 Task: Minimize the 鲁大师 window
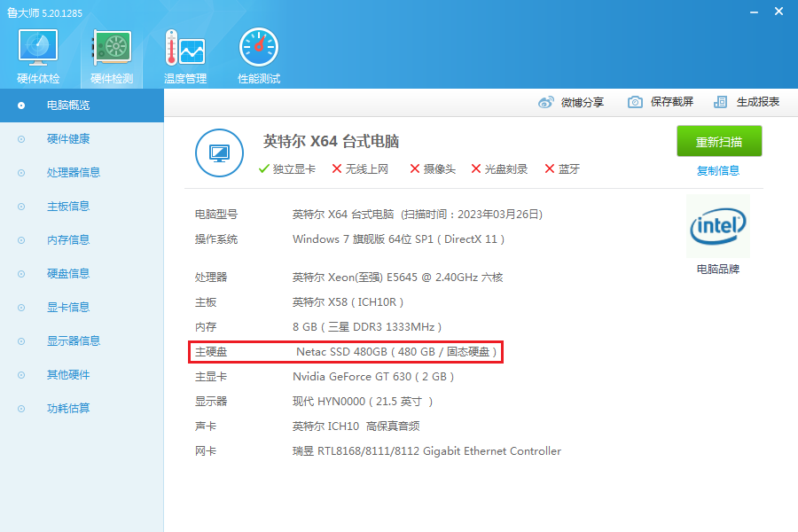(x=755, y=12)
